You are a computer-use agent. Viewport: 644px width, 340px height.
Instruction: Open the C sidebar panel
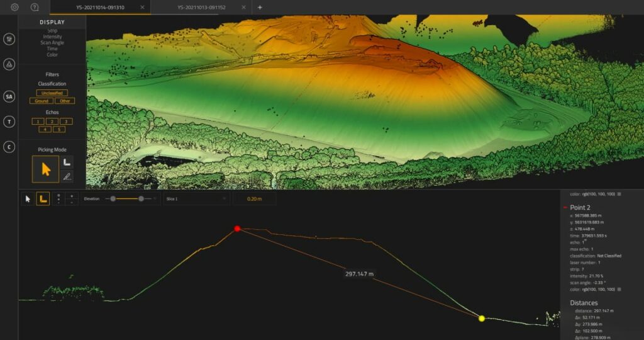9,147
